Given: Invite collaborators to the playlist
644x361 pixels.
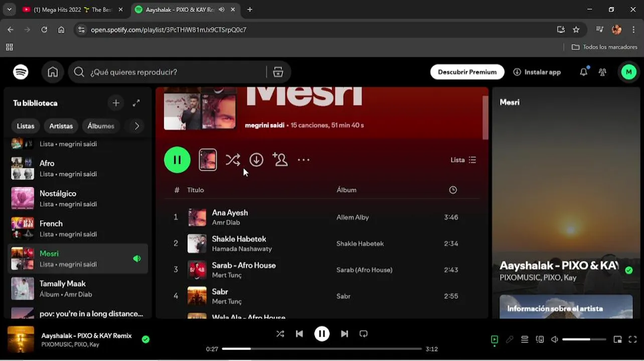Looking at the screenshot, I should pyautogui.click(x=280, y=159).
